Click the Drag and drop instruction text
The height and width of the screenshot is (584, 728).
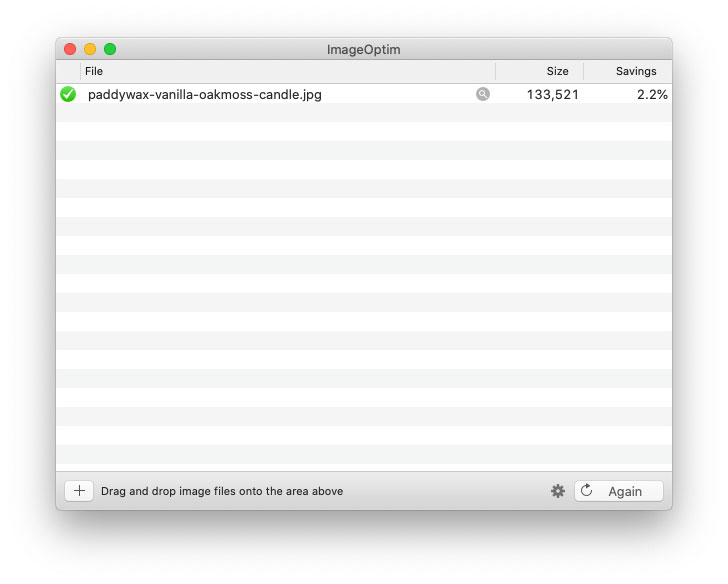(x=222, y=491)
